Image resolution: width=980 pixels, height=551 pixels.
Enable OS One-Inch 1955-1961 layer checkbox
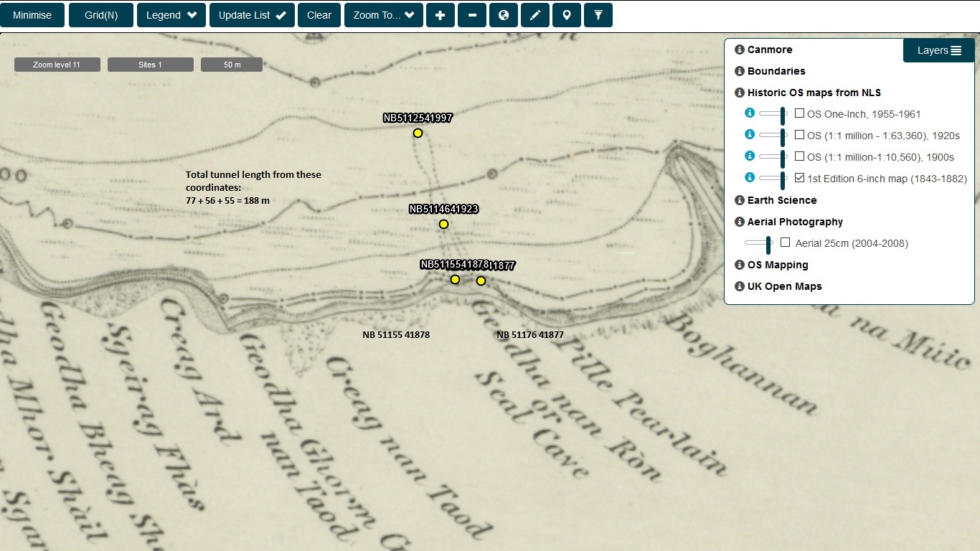click(799, 113)
